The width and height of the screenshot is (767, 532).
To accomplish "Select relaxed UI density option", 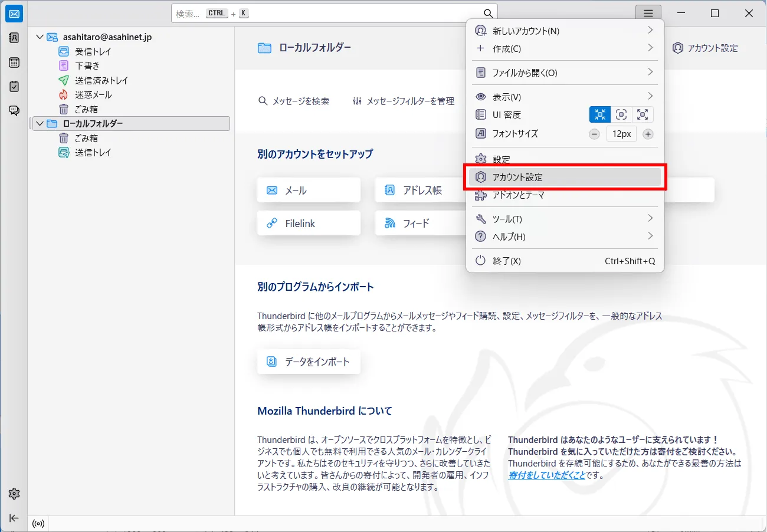I will [643, 115].
